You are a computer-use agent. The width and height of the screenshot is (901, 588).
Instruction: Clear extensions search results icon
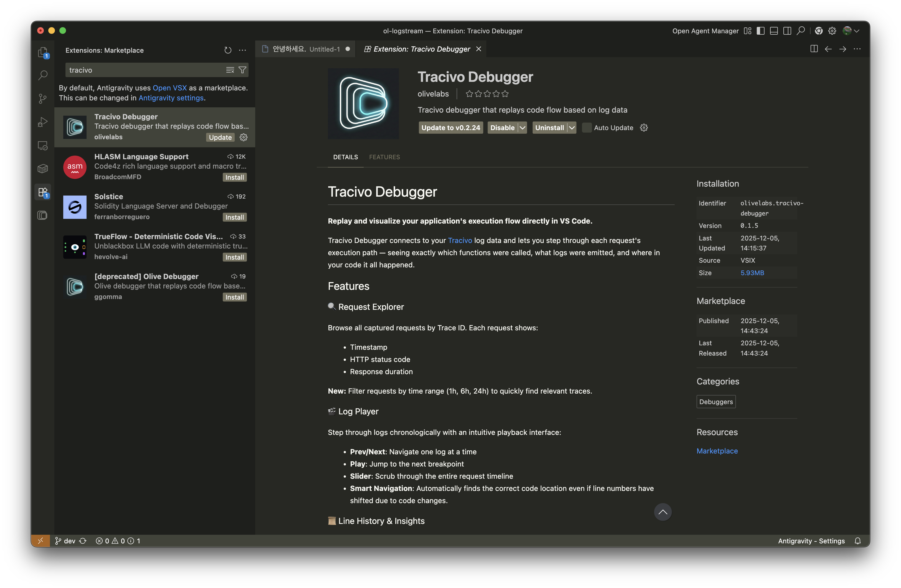click(230, 70)
